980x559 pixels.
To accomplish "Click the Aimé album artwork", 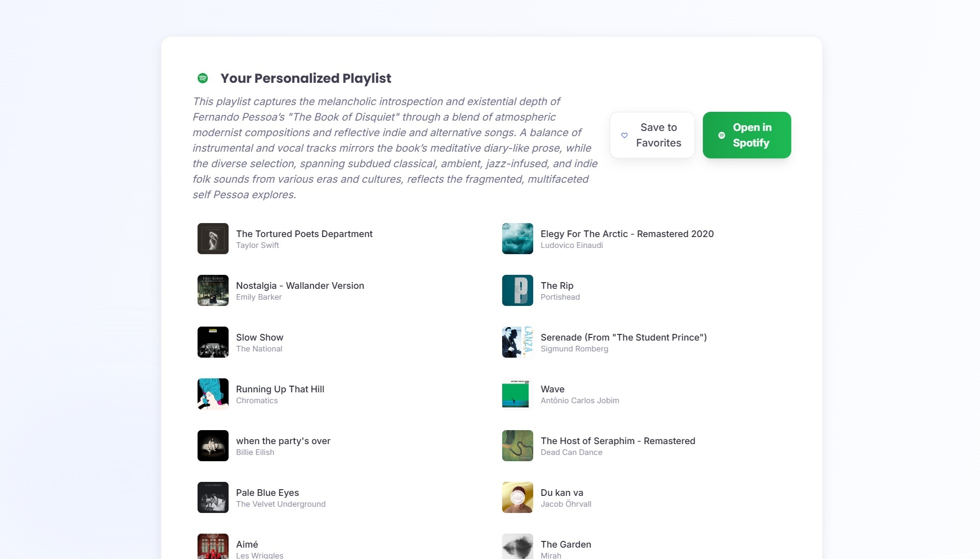I will coord(213,547).
